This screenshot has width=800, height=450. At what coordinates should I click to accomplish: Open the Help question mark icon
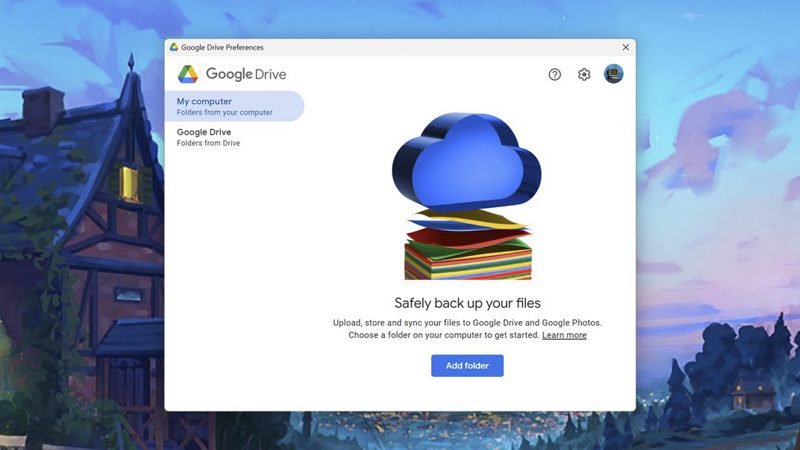point(555,74)
